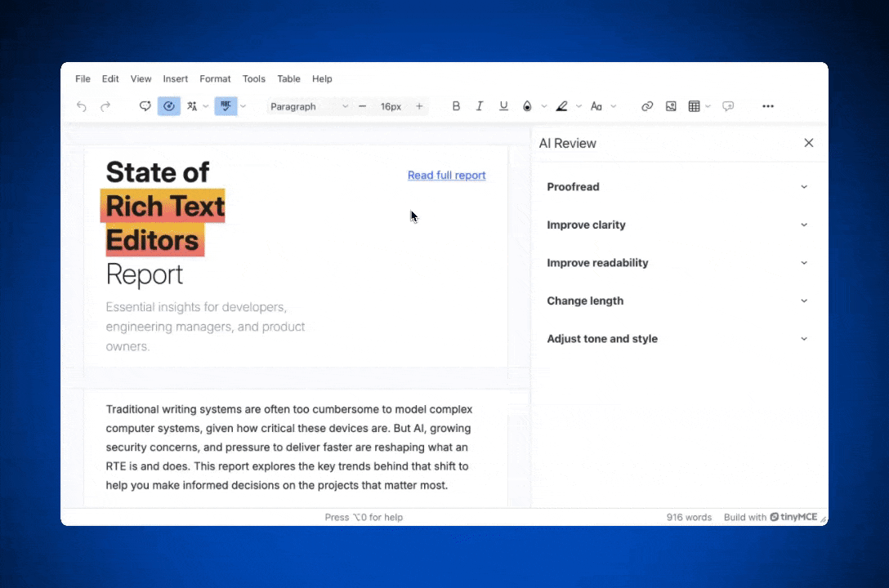Open the change case dropdown arrow
Screen dimensions: 889x588
(x=614, y=106)
